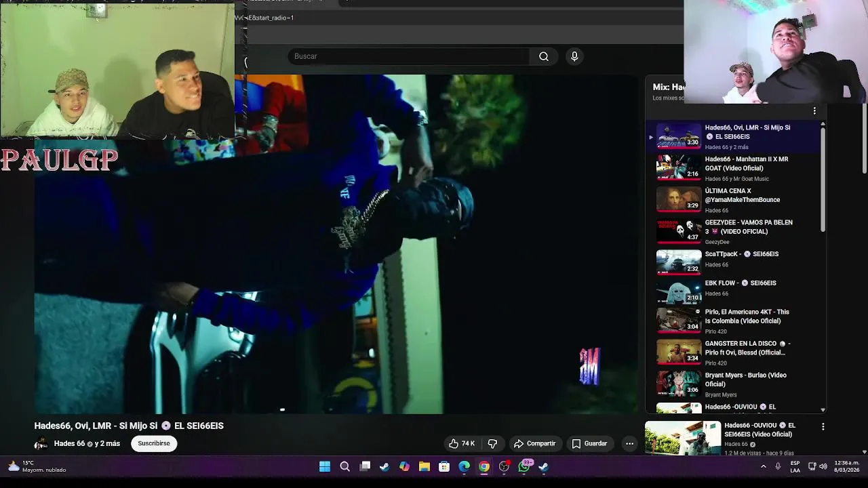
Task: Launch Microsoft Edge from taskbar
Action: tap(464, 466)
